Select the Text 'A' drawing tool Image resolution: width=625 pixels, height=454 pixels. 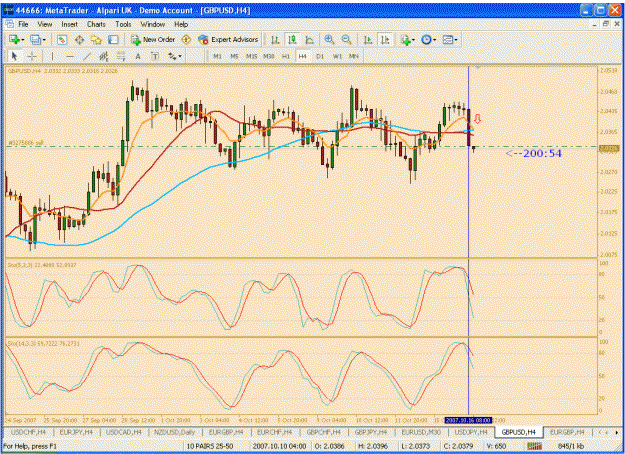[x=138, y=56]
